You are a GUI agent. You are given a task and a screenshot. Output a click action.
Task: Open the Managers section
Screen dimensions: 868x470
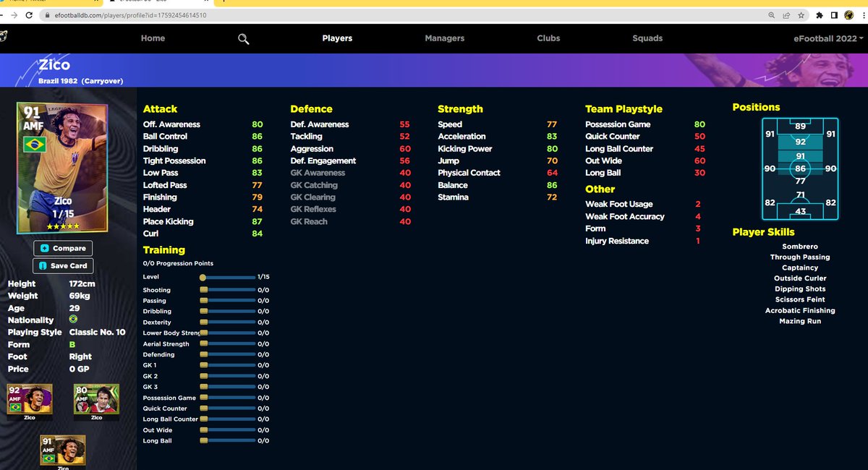click(x=444, y=38)
